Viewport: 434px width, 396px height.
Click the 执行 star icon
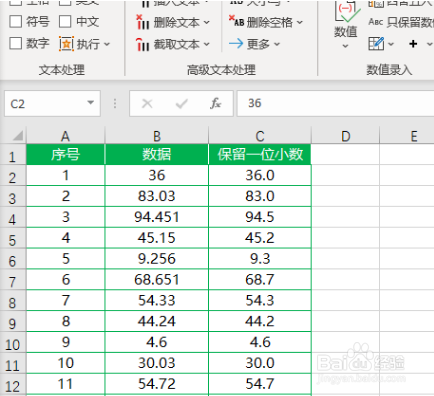(x=66, y=44)
